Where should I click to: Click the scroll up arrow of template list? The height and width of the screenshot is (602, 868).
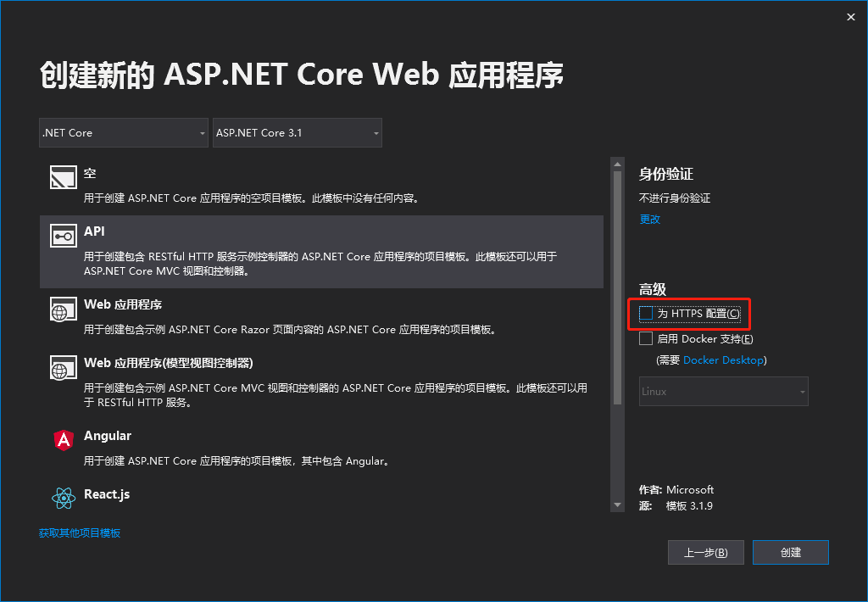[x=617, y=164]
